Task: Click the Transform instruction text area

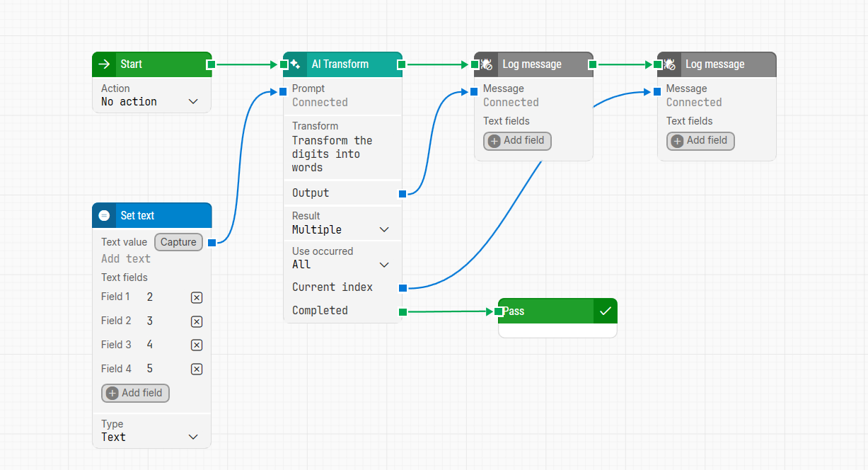Action: click(332, 154)
